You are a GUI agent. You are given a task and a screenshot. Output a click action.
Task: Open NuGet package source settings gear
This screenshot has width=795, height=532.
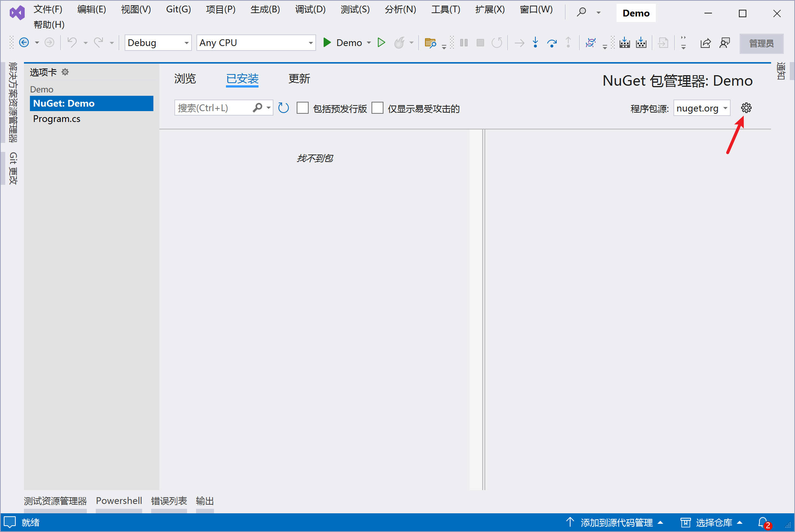tap(746, 108)
